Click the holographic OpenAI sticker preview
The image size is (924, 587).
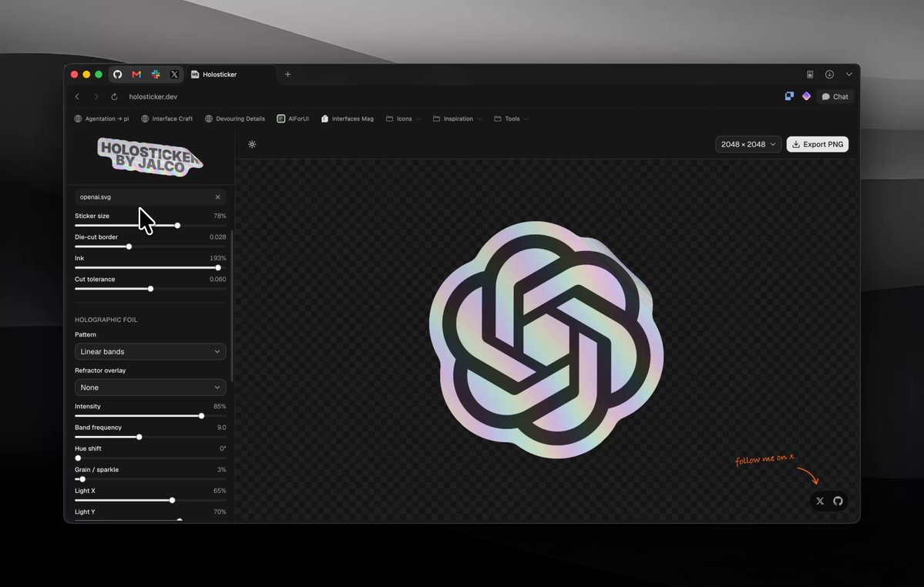(546, 340)
